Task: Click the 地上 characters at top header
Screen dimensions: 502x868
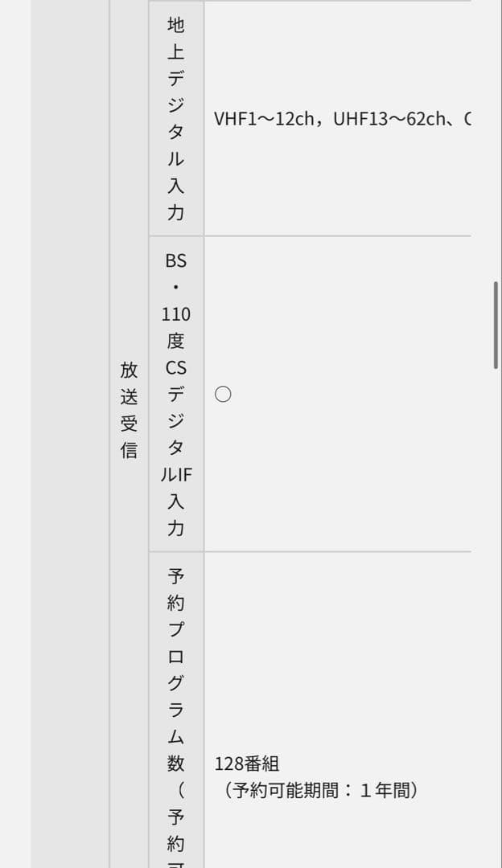Action: [x=176, y=39]
